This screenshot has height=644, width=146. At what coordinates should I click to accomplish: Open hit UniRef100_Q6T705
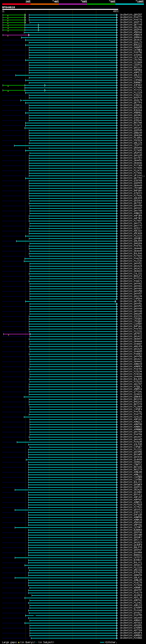coord(131,25)
